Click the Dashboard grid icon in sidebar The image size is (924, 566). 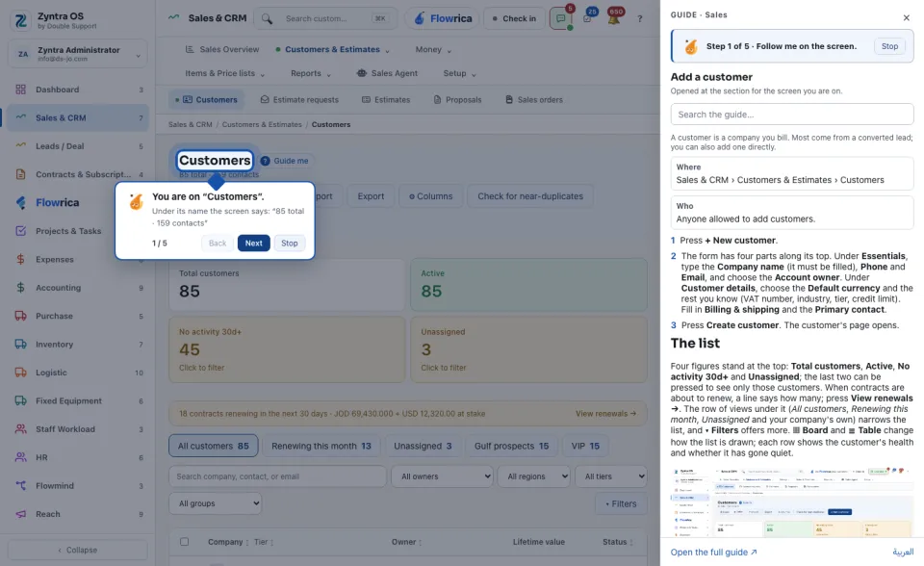click(x=20, y=90)
